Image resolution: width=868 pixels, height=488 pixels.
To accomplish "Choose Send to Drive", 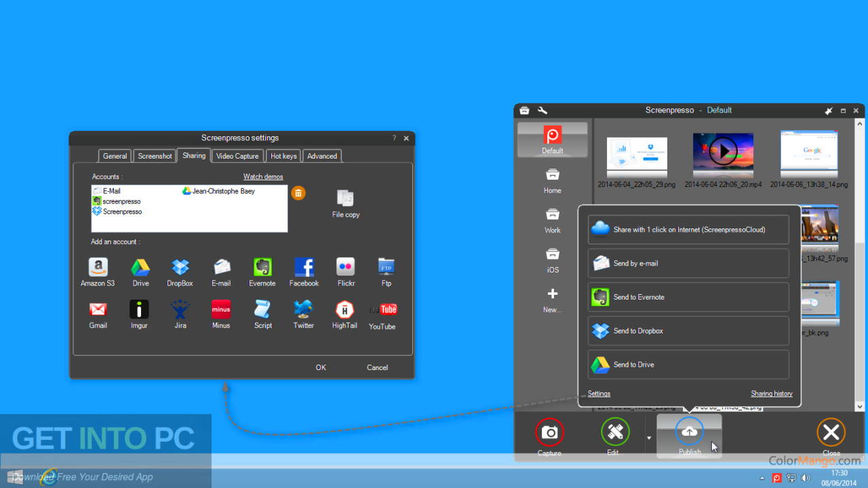I will click(x=688, y=365).
